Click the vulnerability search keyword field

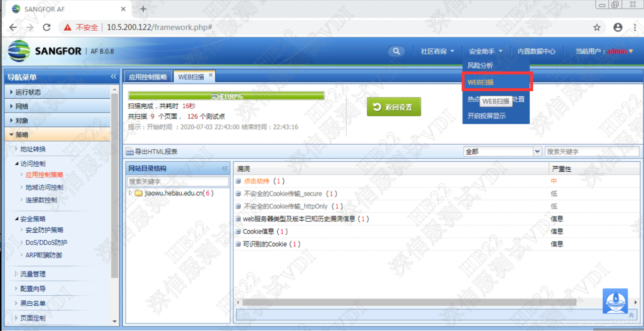(x=592, y=151)
